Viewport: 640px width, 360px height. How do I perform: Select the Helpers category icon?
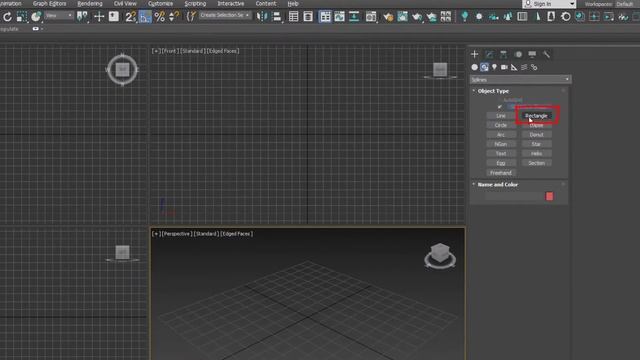514,67
